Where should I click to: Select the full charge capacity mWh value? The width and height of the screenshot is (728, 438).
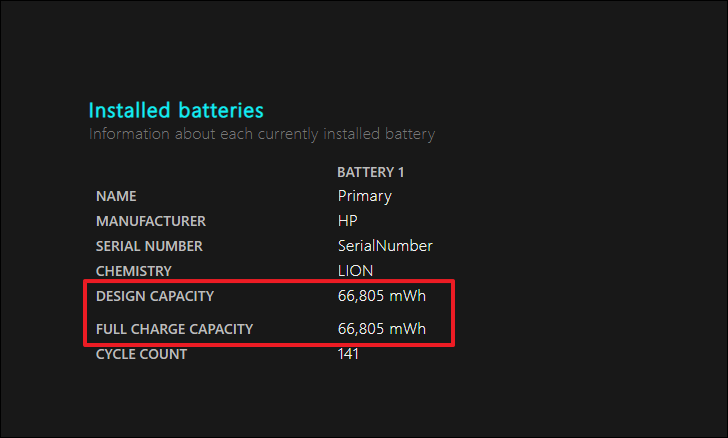click(382, 329)
